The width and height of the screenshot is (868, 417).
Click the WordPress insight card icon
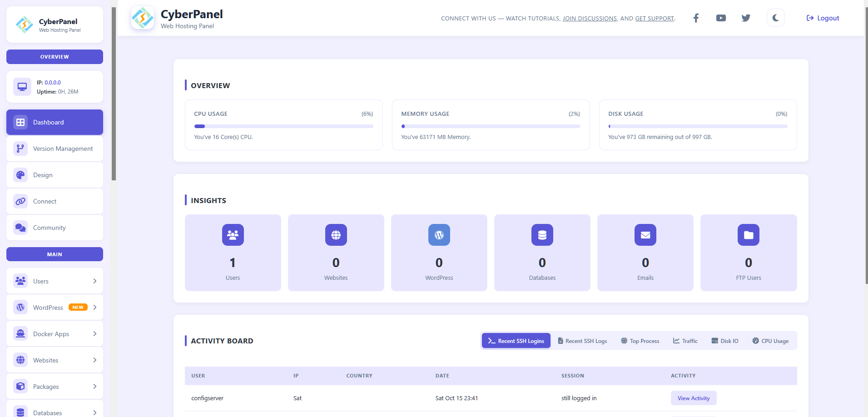439,235
